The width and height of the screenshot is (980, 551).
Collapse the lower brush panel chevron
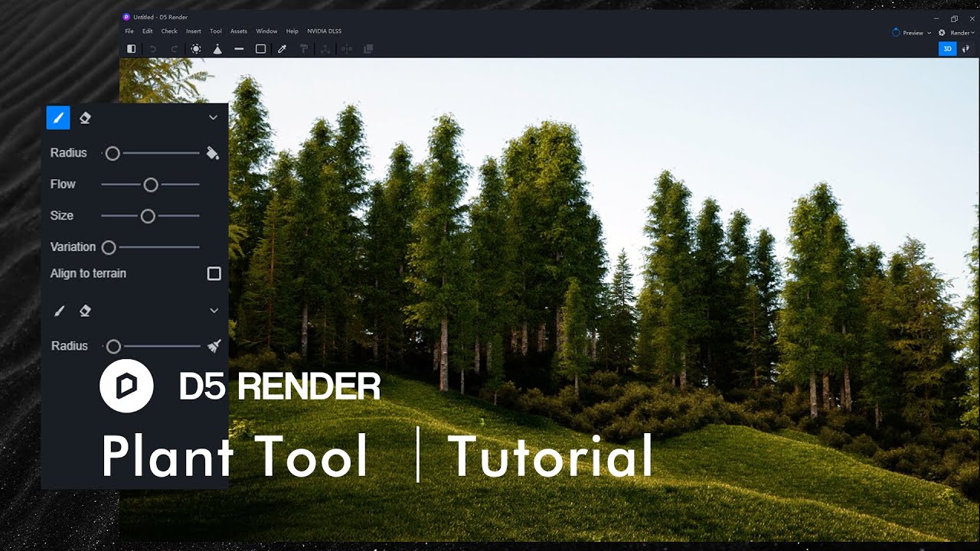(x=214, y=311)
